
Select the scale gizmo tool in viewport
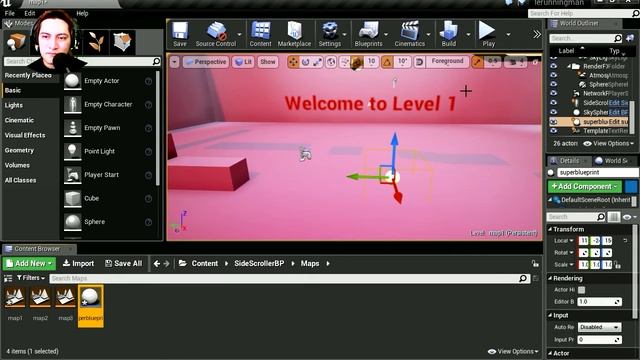pyautogui.click(x=318, y=62)
